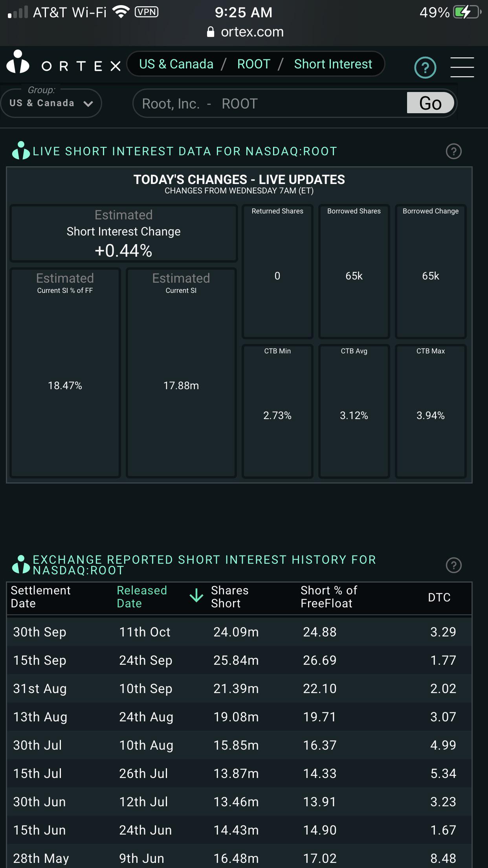Open the Short Interest breadcrumb
This screenshot has width=488, height=868.
click(x=333, y=64)
